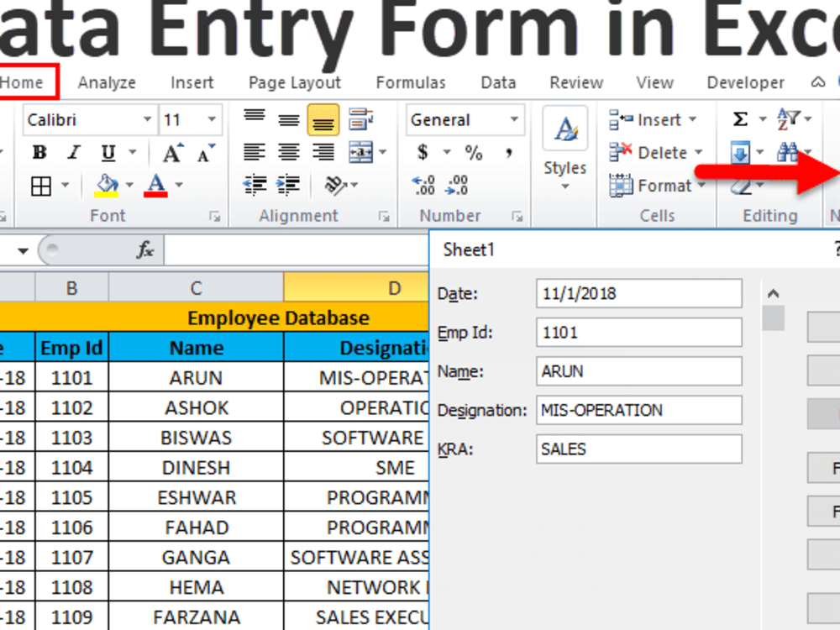Screen dimensions: 840x630
Task: Apply Accounting dollar format
Action: (x=423, y=152)
